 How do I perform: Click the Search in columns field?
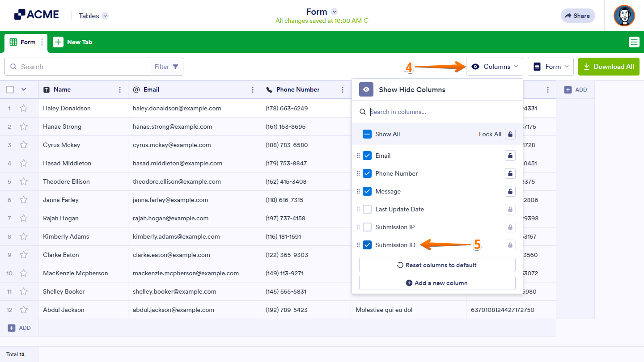(x=443, y=112)
